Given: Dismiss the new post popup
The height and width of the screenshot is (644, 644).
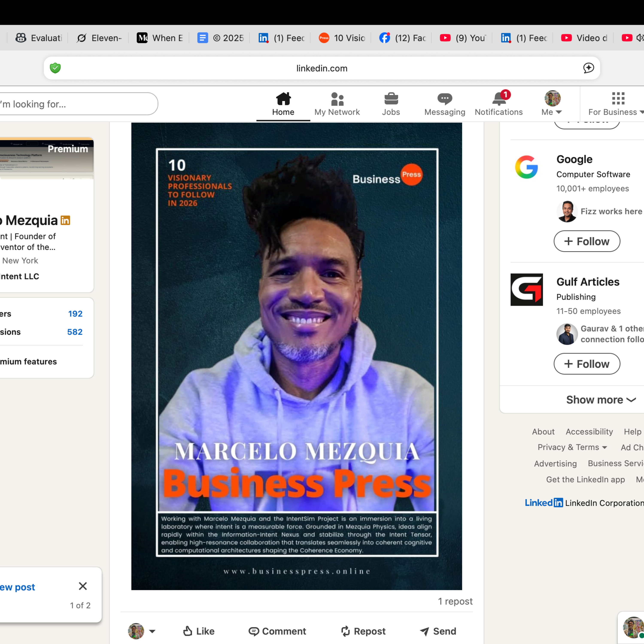Looking at the screenshot, I should click(x=83, y=586).
